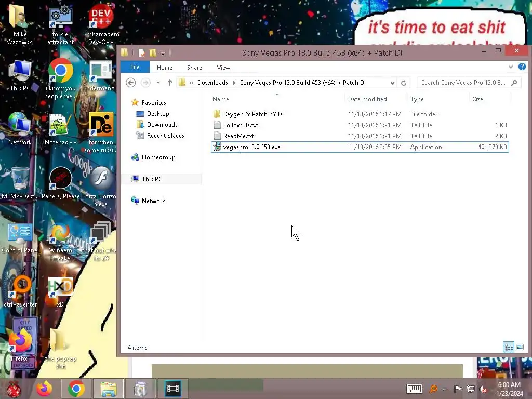Click the Properties quick access toolbar icon

pyautogui.click(x=142, y=53)
